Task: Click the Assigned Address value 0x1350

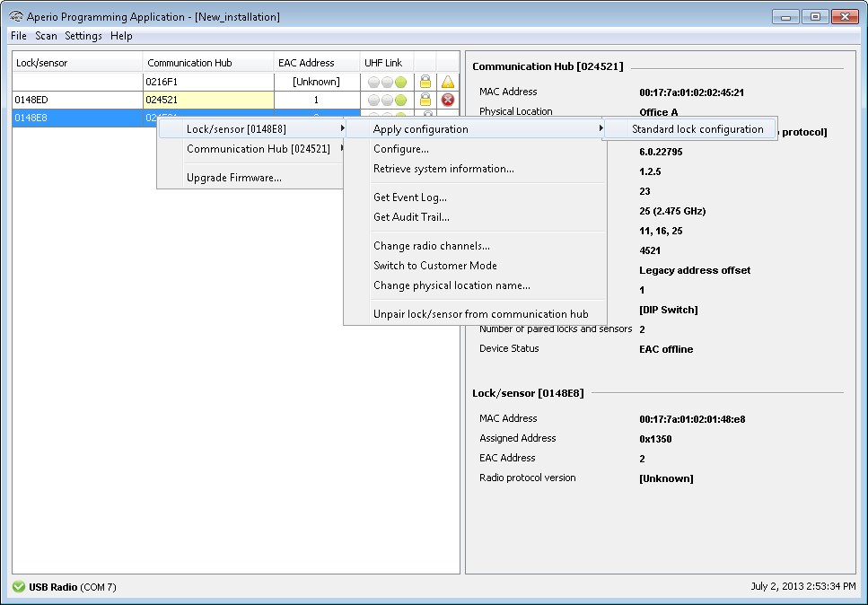Action: pyautogui.click(x=655, y=439)
